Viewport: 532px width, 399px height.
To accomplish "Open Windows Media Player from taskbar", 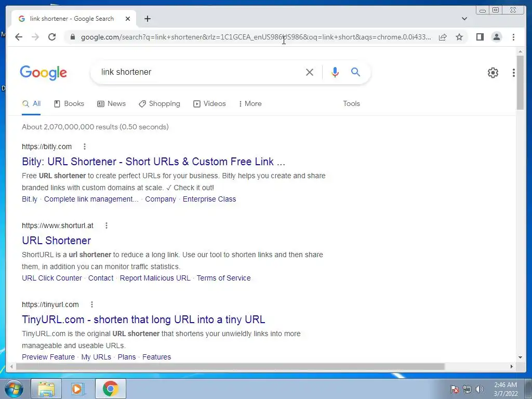I will [x=78, y=389].
